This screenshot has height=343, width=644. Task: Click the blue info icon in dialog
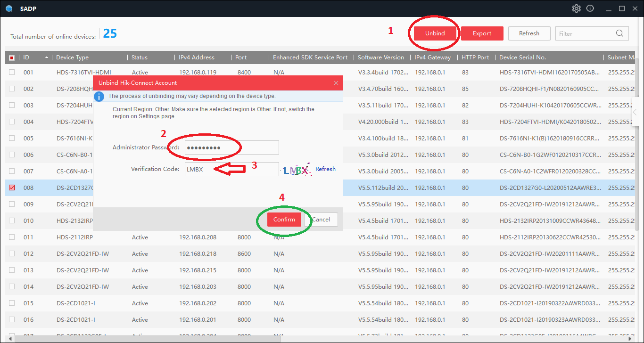pyautogui.click(x=99, y=96)
